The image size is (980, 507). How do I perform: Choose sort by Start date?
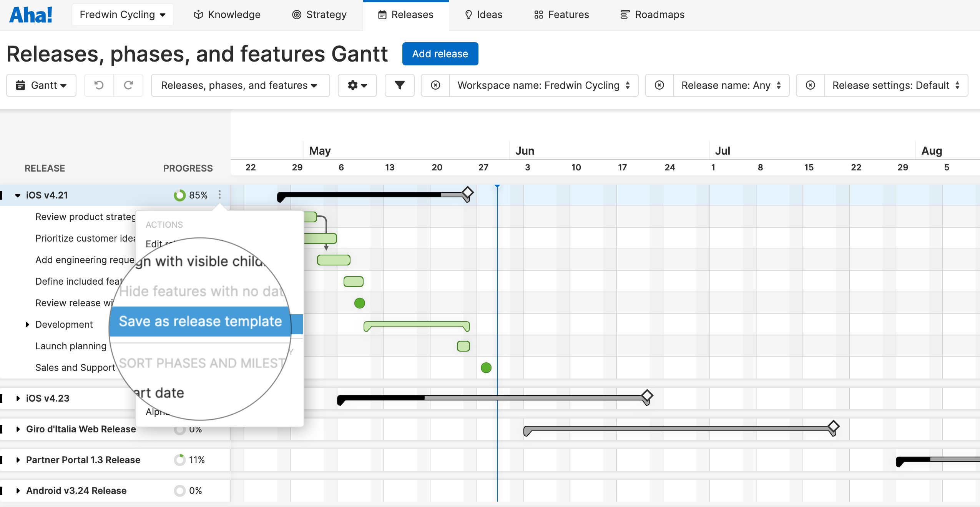pos(159,393)
